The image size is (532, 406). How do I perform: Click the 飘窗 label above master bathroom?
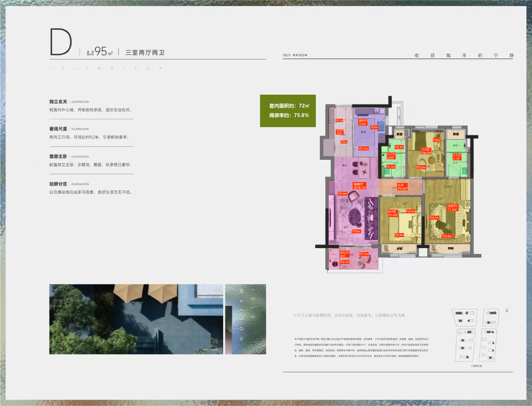point(456,134)
